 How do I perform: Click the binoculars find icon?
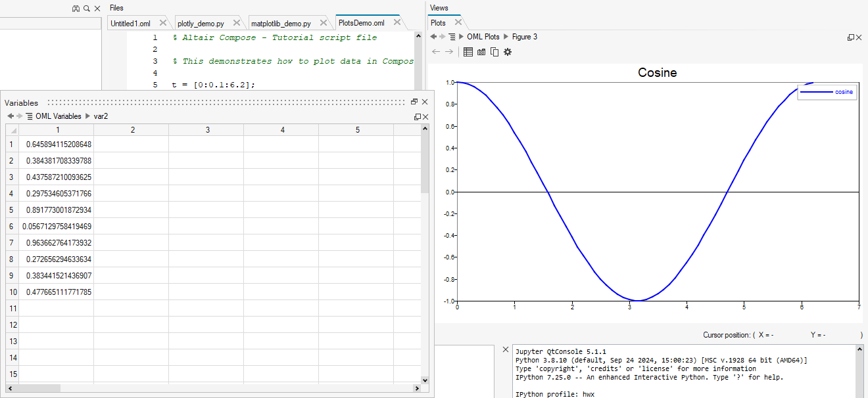point(76,9)
